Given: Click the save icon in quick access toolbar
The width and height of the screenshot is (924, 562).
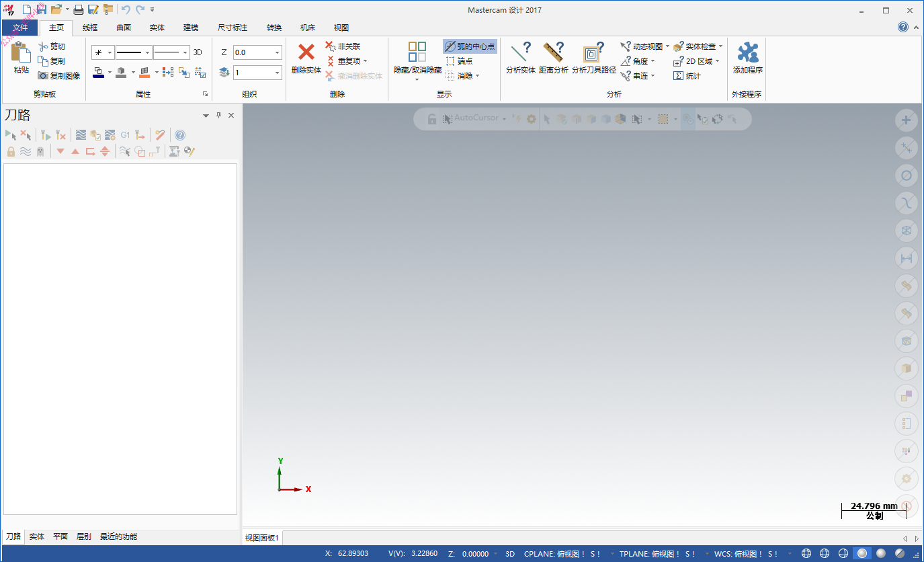Looking at the screenshot, I should pos(42,9).
